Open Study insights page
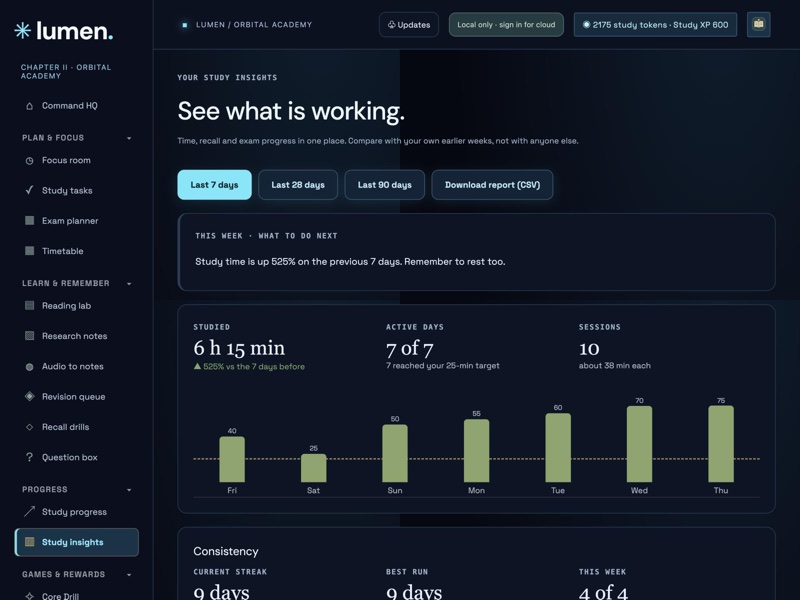 click(77, 542)
